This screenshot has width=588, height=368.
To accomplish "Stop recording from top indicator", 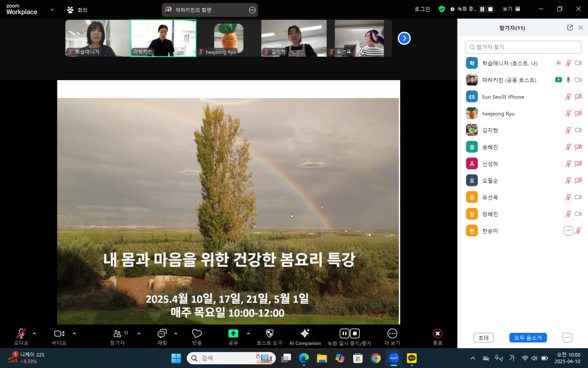I will pyautogui.click(x=491, y=9).
